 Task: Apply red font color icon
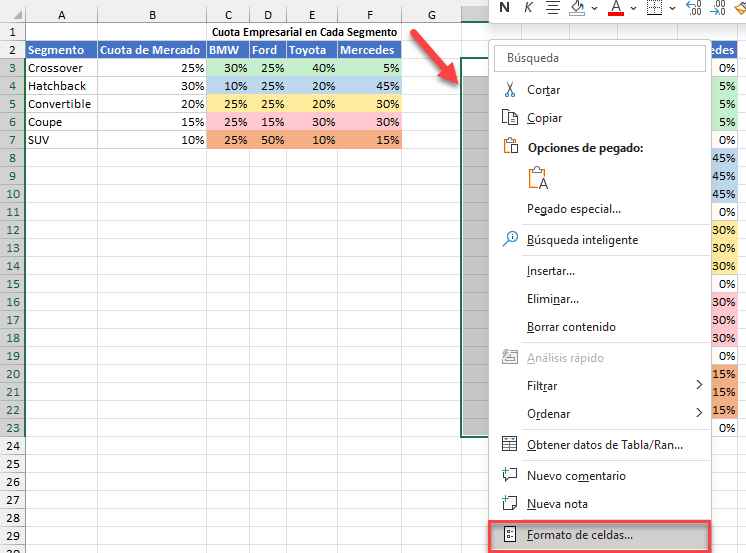pyautogui.click(x=616, y=7)
